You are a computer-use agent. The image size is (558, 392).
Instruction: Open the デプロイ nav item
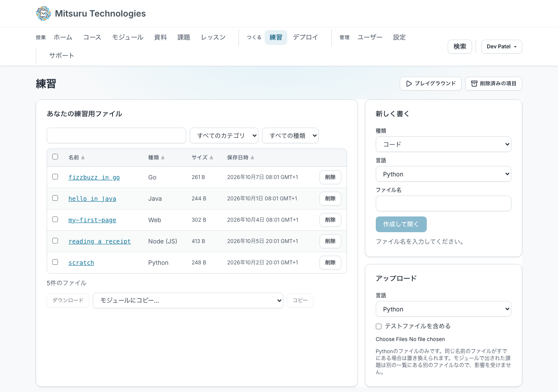(x=306, y=37)
